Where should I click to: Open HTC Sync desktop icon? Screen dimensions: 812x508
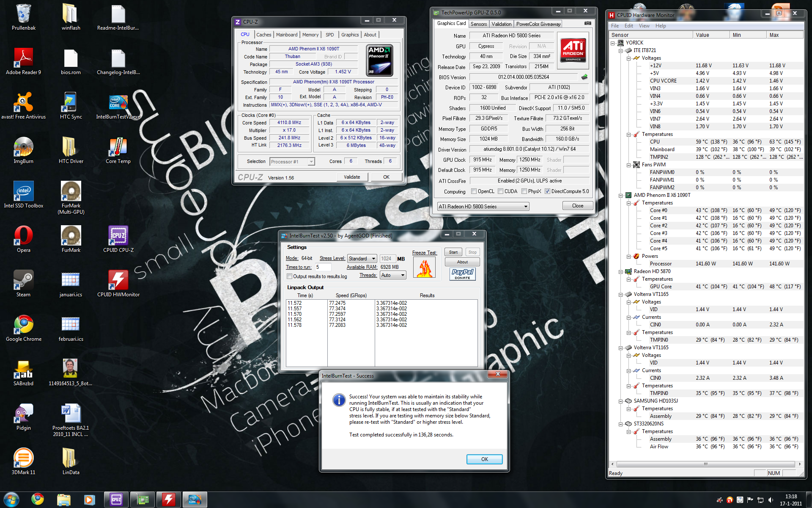click(71, 106)
